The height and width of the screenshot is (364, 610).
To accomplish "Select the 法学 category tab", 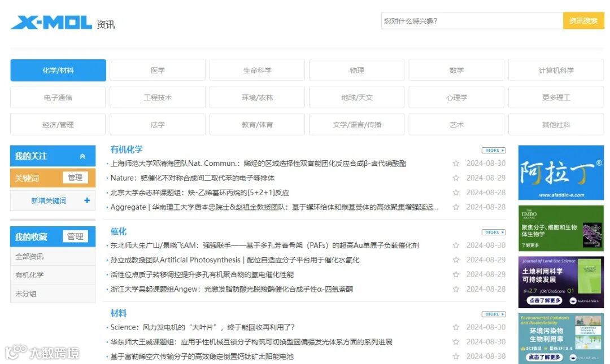I will (x=158, y=125).
